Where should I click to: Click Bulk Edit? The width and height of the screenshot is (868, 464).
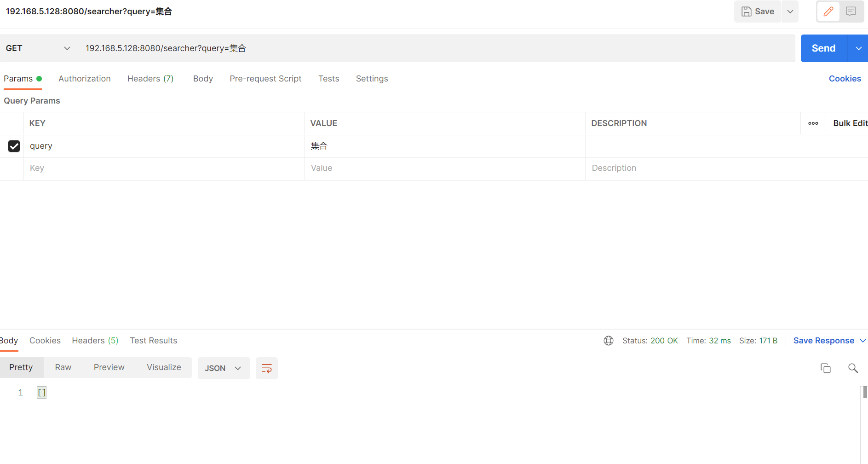point(850,123)
